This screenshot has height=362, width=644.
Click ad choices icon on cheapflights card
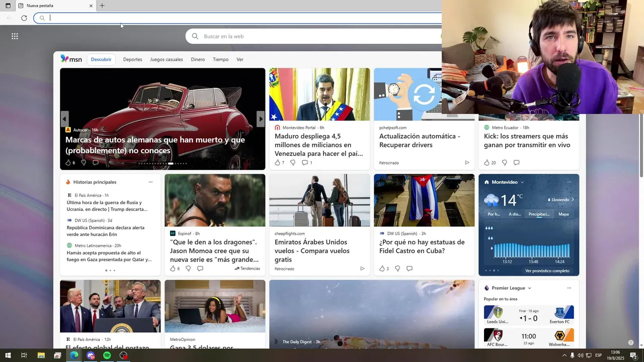click(x=362, y=269)
